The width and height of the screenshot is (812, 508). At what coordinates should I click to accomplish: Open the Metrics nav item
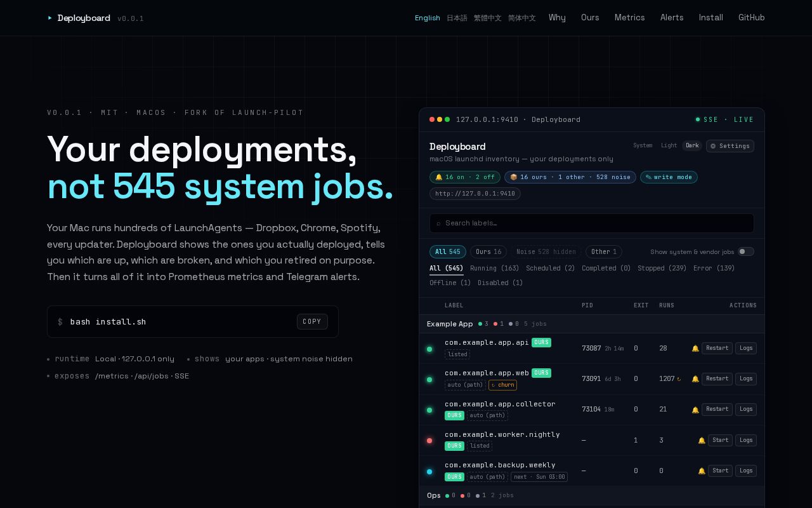(629, 18)
